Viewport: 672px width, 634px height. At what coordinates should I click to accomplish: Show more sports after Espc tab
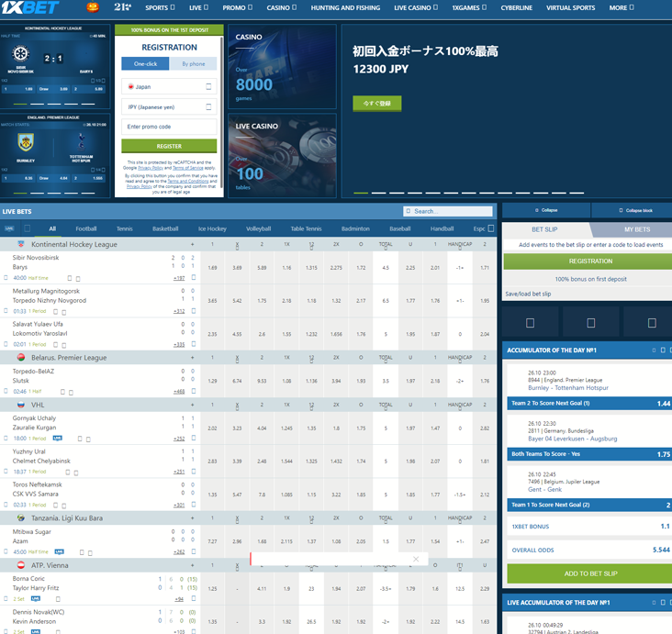491,228
